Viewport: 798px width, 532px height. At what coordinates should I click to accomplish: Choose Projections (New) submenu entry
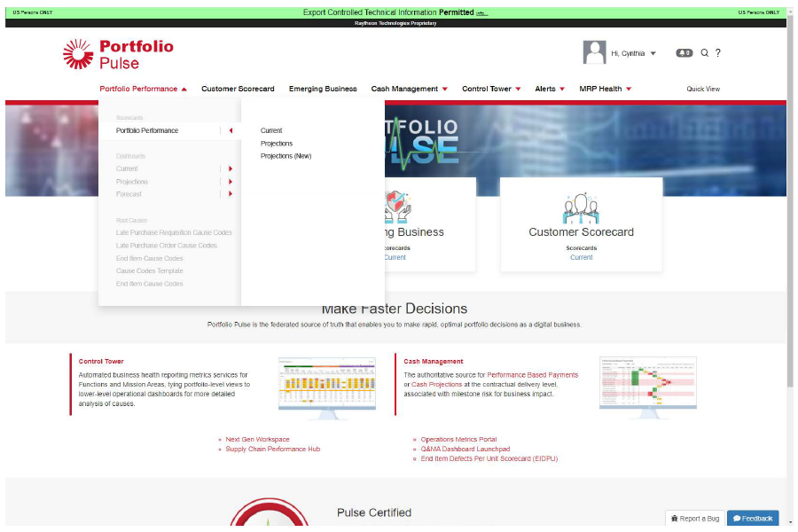(286, 156)
